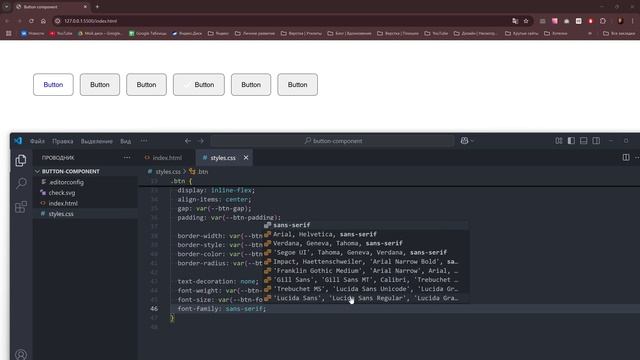Open the apps grid in bookmarks bar
Screen dimensions: 640x360
[9, 33]
